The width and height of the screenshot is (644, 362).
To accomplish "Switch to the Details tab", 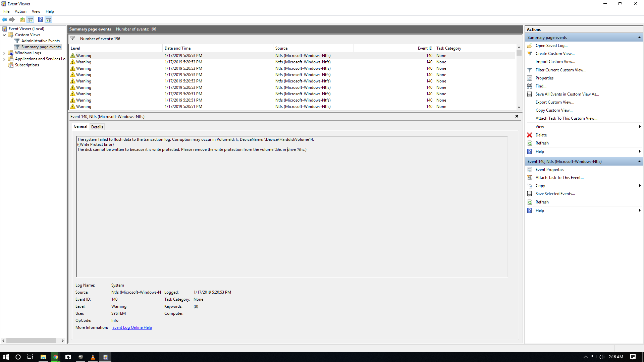I will click(x=97, y=127).
